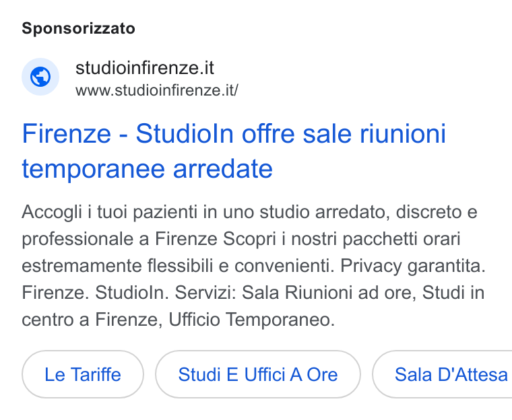Click description text 'Accogli i tuoi pazienti'
512x420 pixels.
[109, 212]
